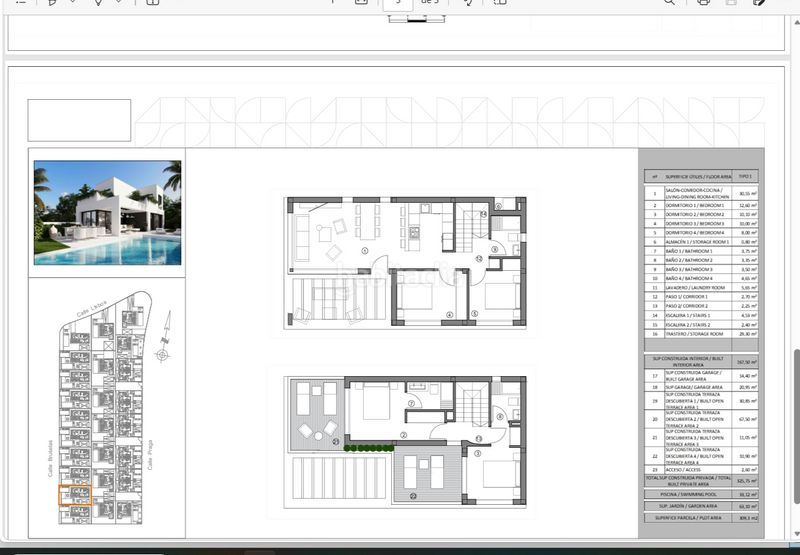Click 'SALÓN-COMEDOR-COCINA / LIVING-DINING ROOM-KITCHEN' row

coord(701,193)
